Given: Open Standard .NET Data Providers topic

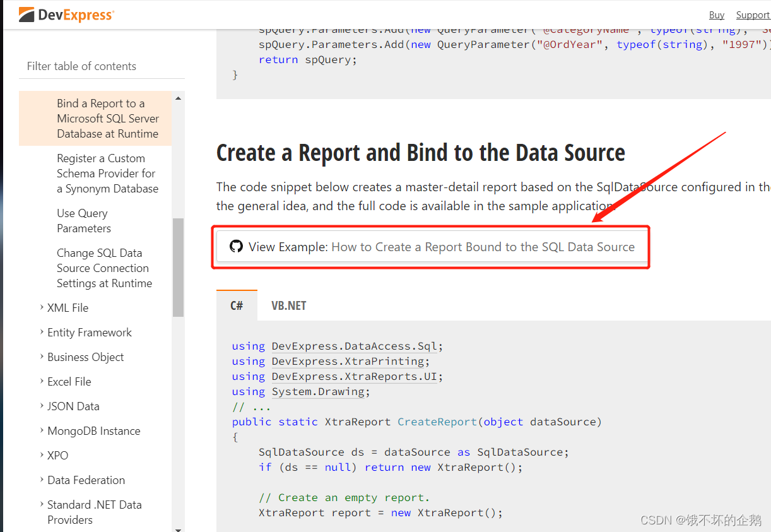Looking at the screenshot, I should click(95, 512).
